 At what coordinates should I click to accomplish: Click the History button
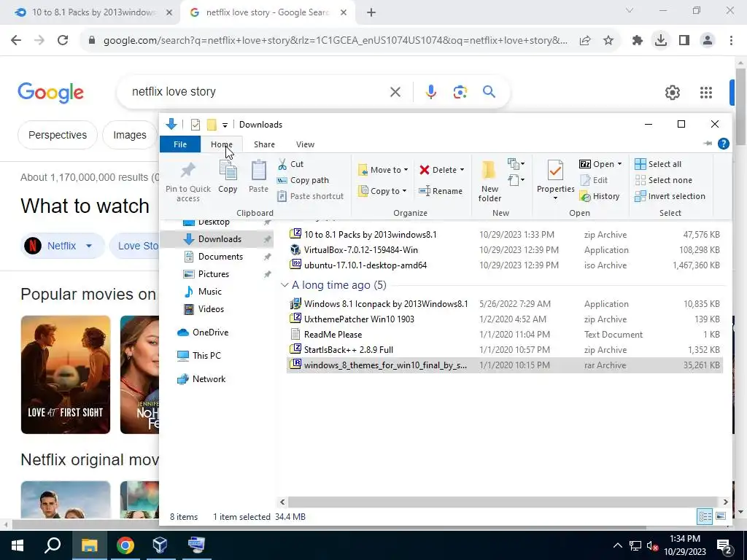[600, 196]
